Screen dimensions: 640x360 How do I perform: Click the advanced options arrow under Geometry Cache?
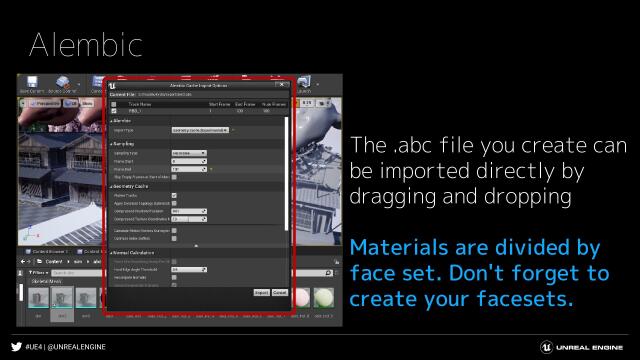[x=196, y=246]
